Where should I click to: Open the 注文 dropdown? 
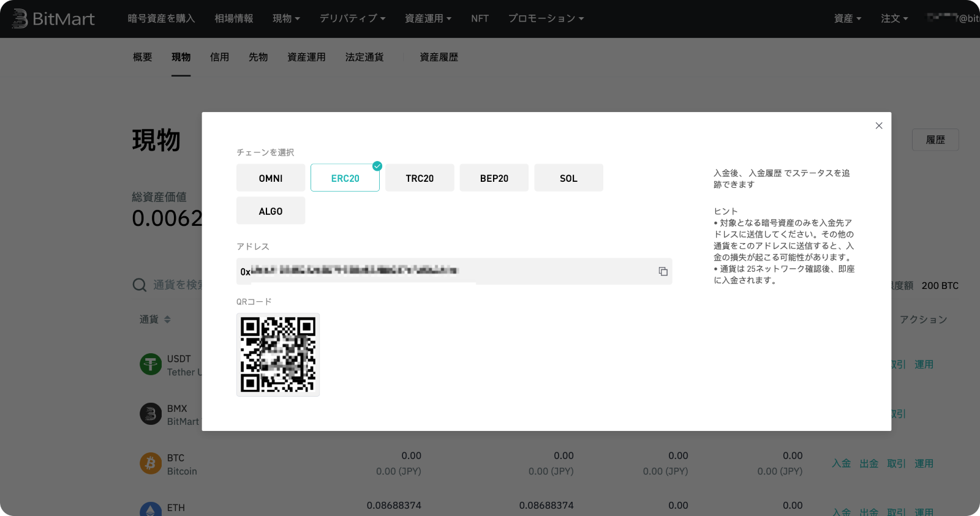[895, 18]
